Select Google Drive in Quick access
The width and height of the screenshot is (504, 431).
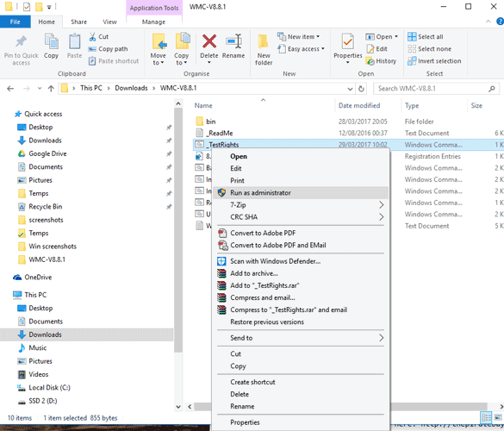pos(47,153)
